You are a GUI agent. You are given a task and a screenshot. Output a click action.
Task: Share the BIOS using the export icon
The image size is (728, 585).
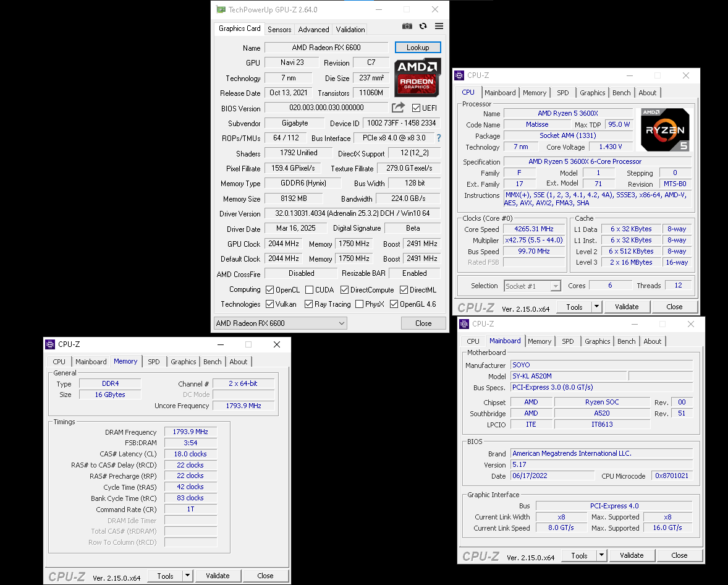399,108
